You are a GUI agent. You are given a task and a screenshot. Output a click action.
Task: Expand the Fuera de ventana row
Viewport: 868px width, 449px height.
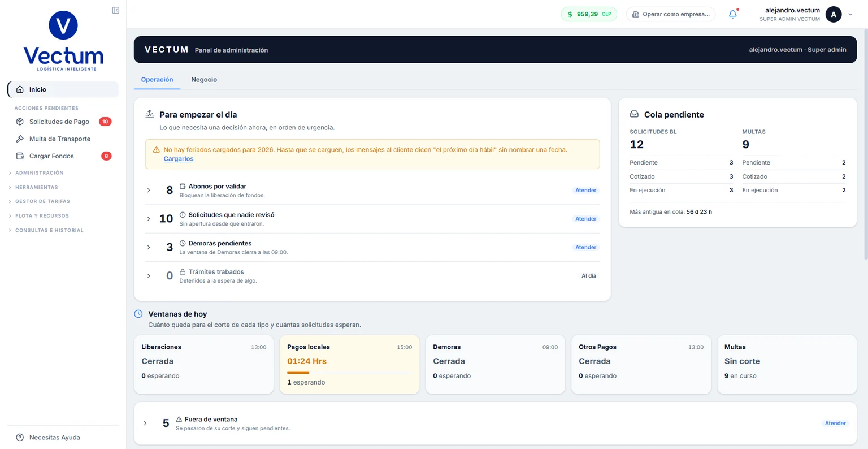coord(145,424)
